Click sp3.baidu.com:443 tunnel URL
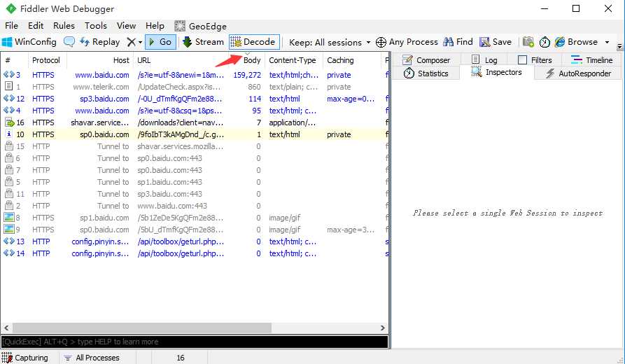625x364 pixels. pos(170,194)
